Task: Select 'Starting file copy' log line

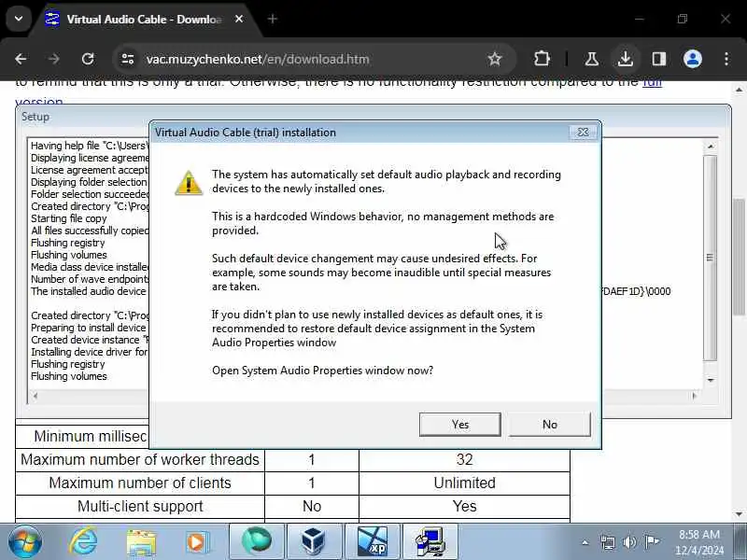Action: [68, 218]
